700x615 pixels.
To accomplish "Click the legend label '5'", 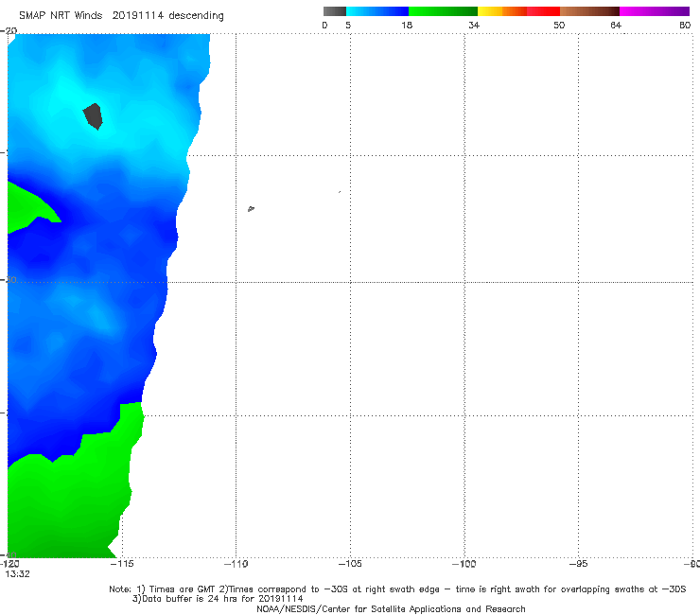I will [x=348, y=26].
